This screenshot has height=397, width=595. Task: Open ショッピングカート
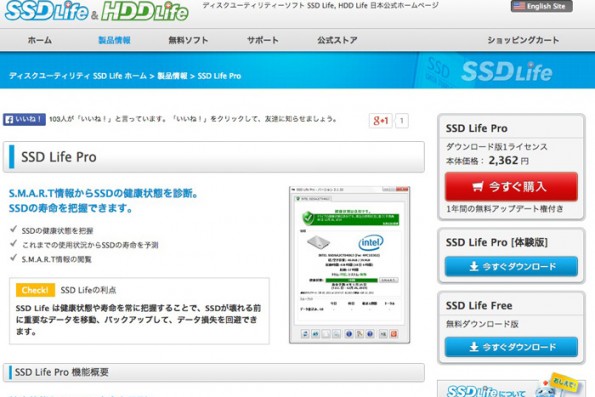pyautogui.click(x=523, y=40)
